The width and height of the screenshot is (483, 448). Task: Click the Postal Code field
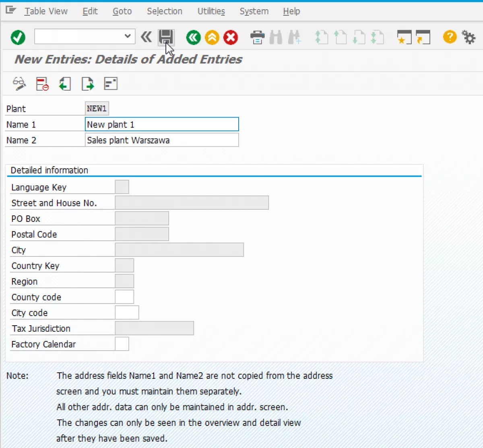point(142,234)
